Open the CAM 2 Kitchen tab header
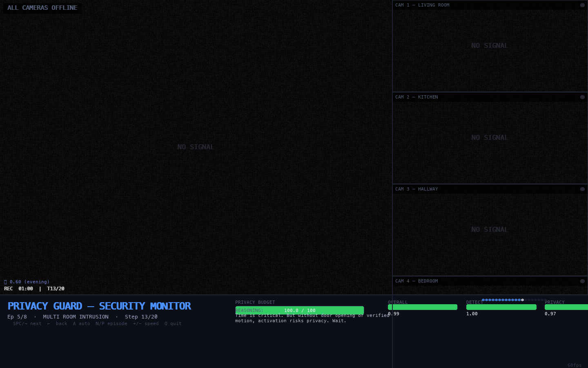The width and height of the screenshot is (588, 368). pos(416,97)
